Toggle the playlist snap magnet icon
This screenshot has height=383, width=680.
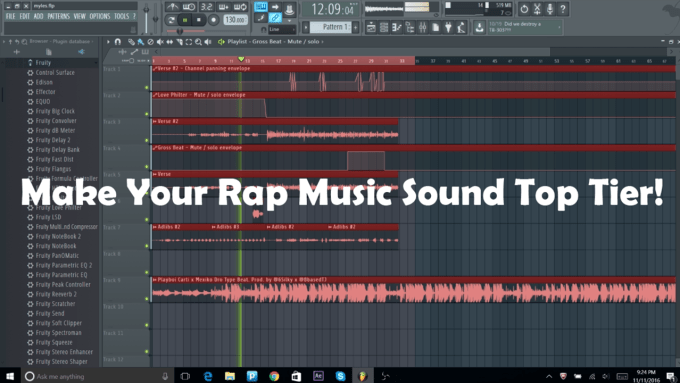[118, 42]
